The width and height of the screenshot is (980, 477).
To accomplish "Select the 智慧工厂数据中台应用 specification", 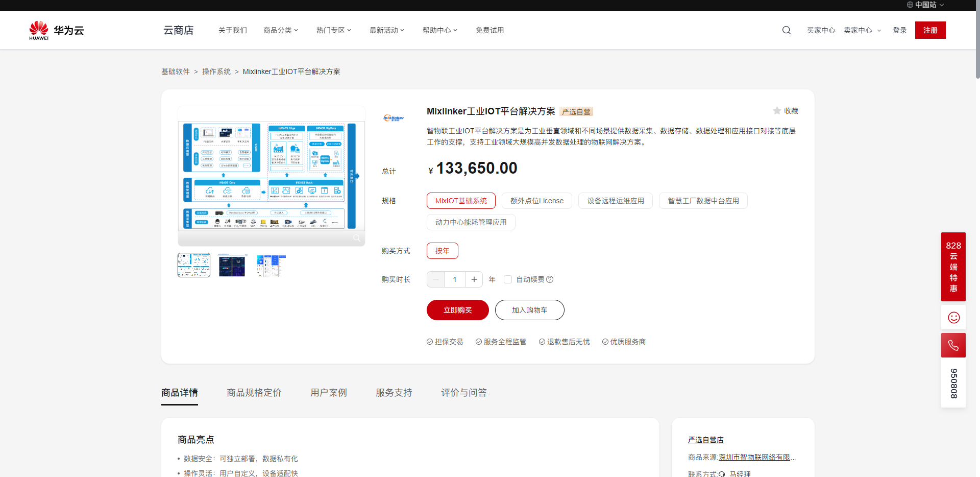I will (x=703, y=201).
